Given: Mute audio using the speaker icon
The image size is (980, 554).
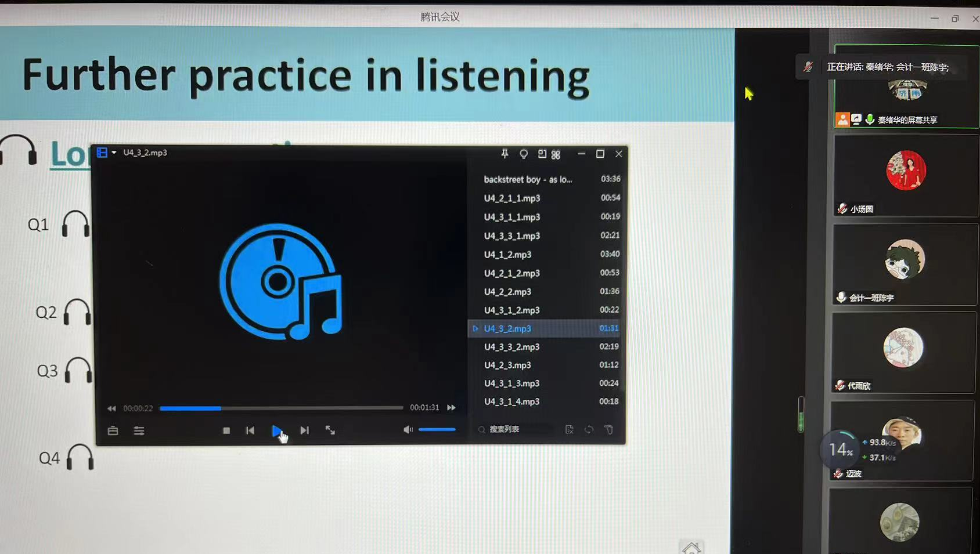Looking at the screenshot, I should [408, 429].
